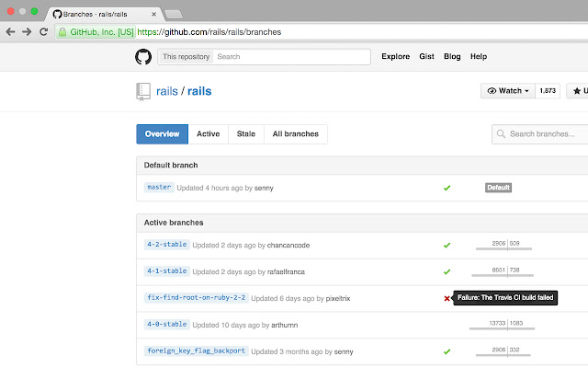
Task: Open the 4-1-stable branch
Action: coord(167,271)
